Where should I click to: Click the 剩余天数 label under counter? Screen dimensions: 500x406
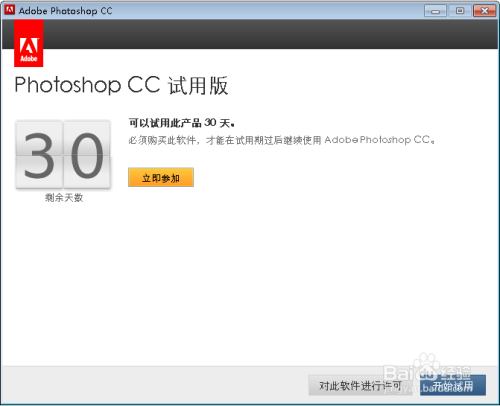click(x=64, y=198)
